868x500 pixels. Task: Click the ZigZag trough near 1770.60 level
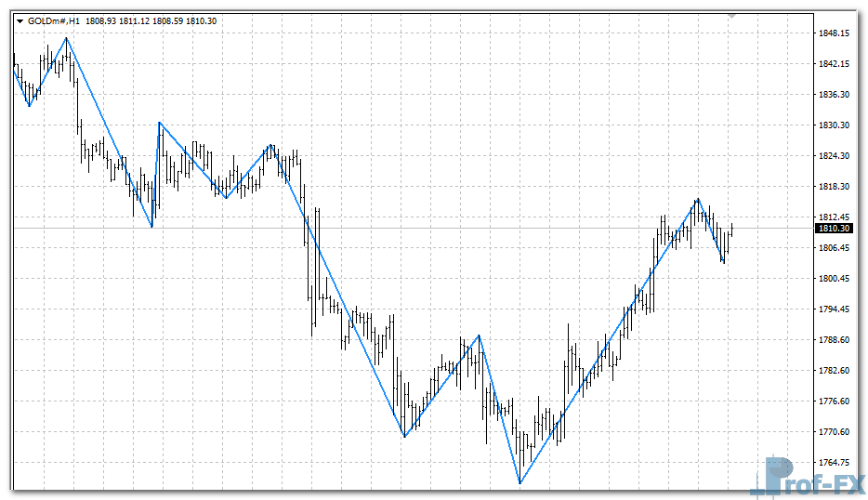404,436
